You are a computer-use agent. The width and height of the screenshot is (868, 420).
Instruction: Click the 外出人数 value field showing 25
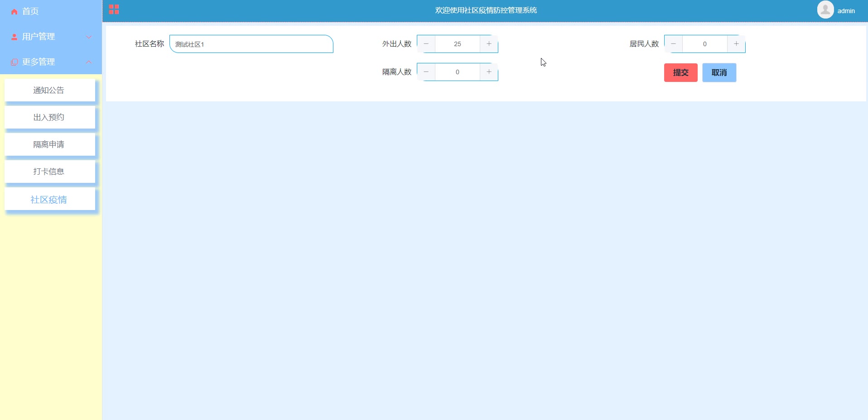(x=458, y=44)
